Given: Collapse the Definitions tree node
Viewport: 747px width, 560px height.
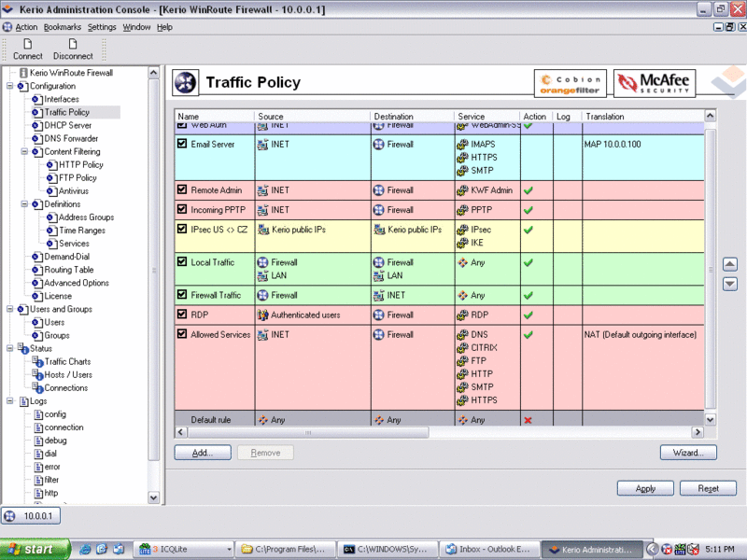Looking at the screenshot, I should [x=24, y=203].
